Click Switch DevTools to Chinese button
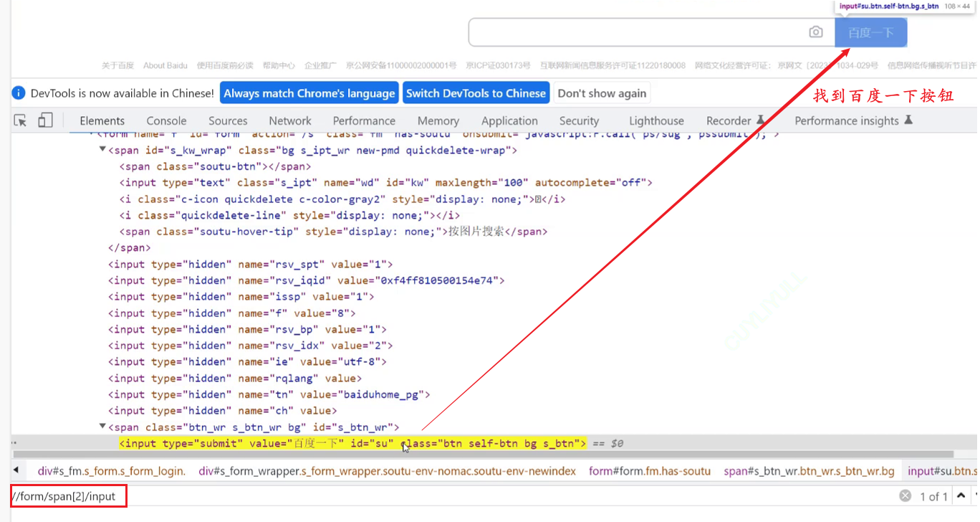 pos(476,93)
